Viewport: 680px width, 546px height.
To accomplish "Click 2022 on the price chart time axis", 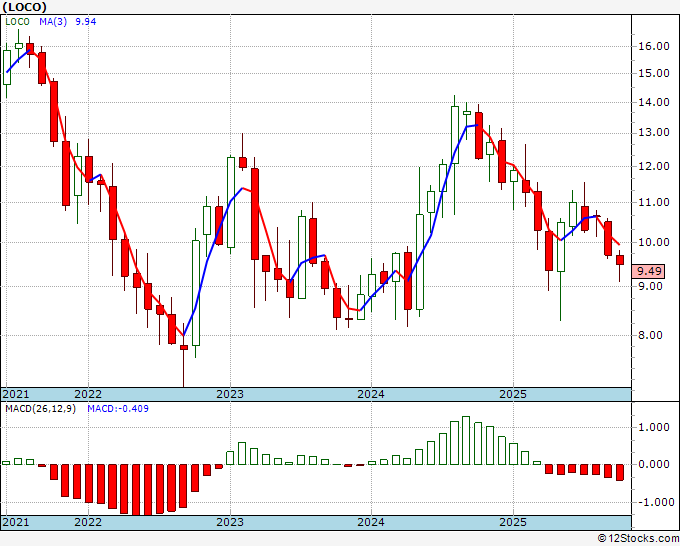I will tap(88, 394).
